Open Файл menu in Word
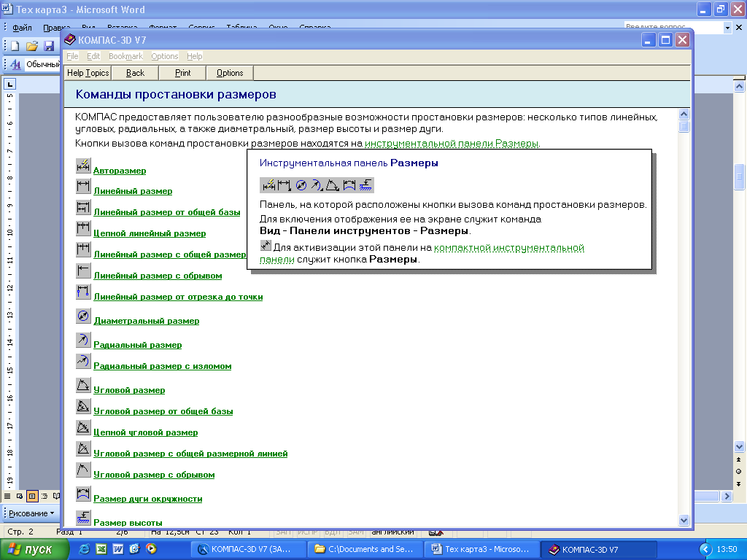Viewport: 747px width, 560px height. 22,28
